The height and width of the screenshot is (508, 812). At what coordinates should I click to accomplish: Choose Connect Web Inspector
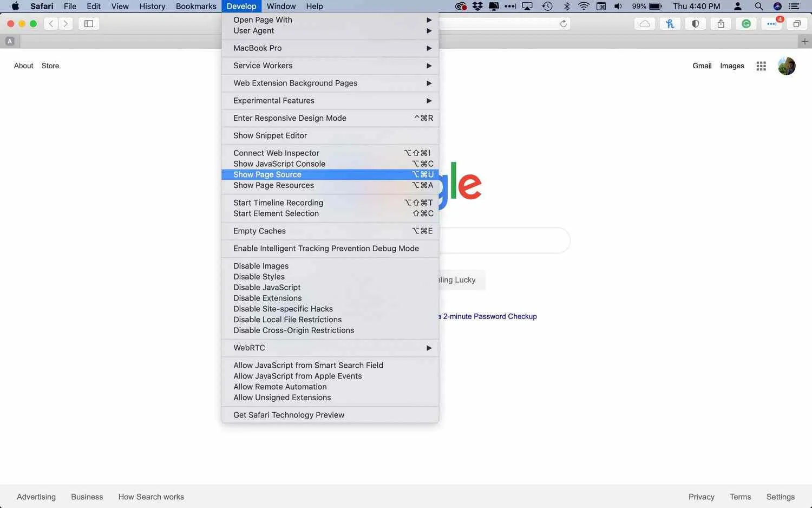(330, 153)
